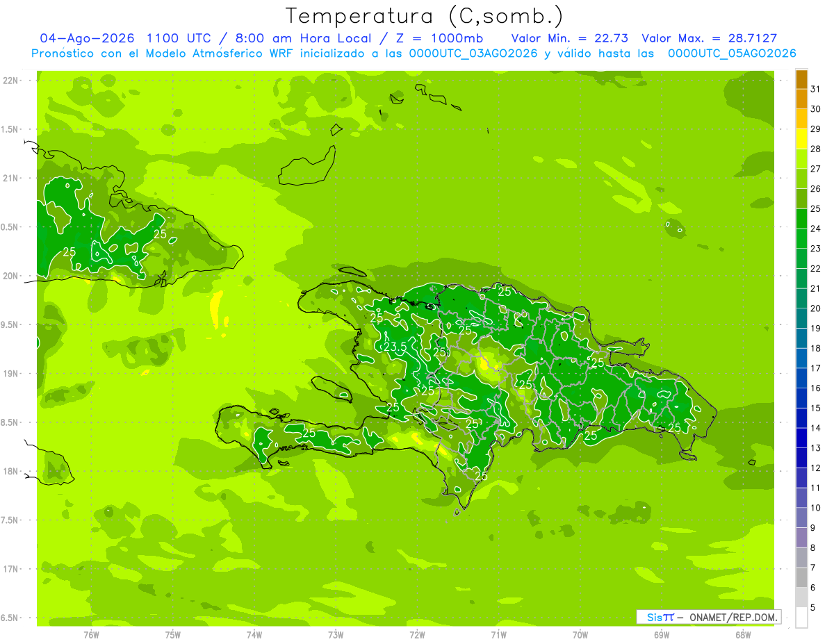Click the blue colorbar swatch between 15 and 16
834x644 pixels.
coord(801,397)
